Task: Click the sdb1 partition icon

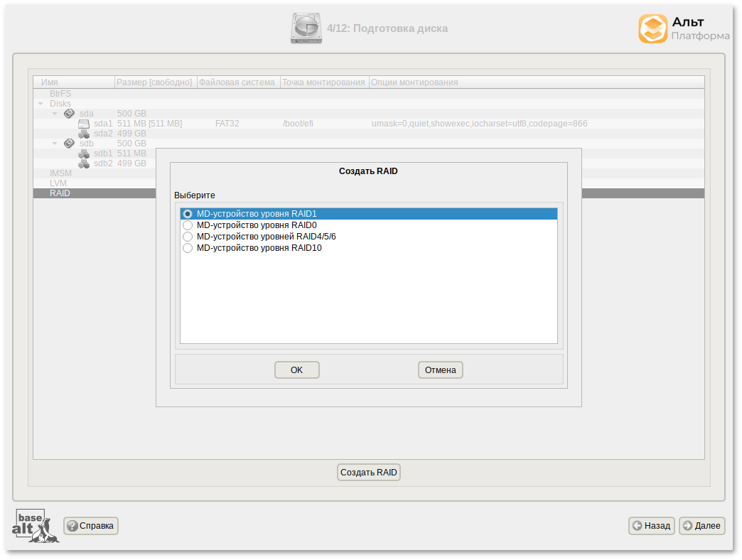Action: pyautogui.click(x=84, y=154)
